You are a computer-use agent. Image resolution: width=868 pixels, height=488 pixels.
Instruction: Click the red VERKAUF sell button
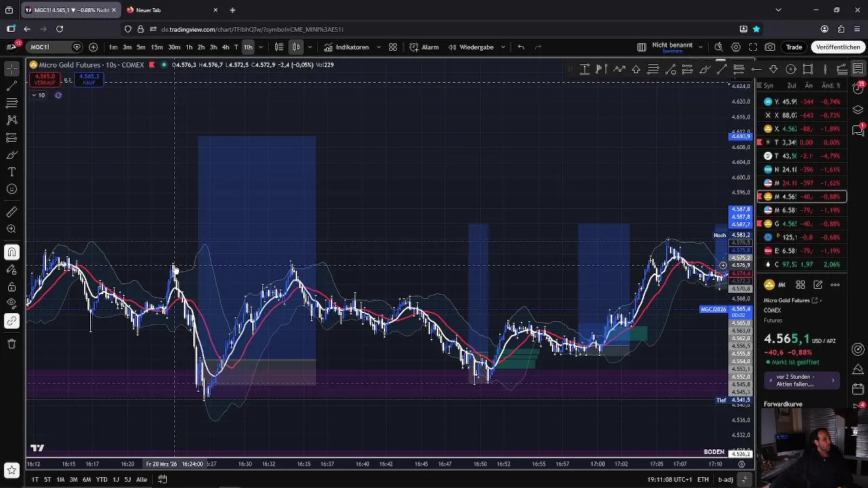45,79
